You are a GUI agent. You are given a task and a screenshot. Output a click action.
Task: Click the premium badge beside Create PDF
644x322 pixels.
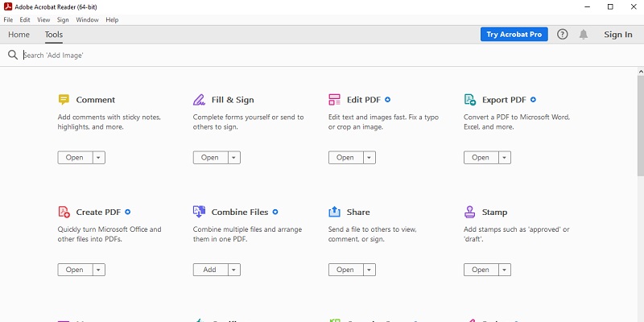point(127,212)
